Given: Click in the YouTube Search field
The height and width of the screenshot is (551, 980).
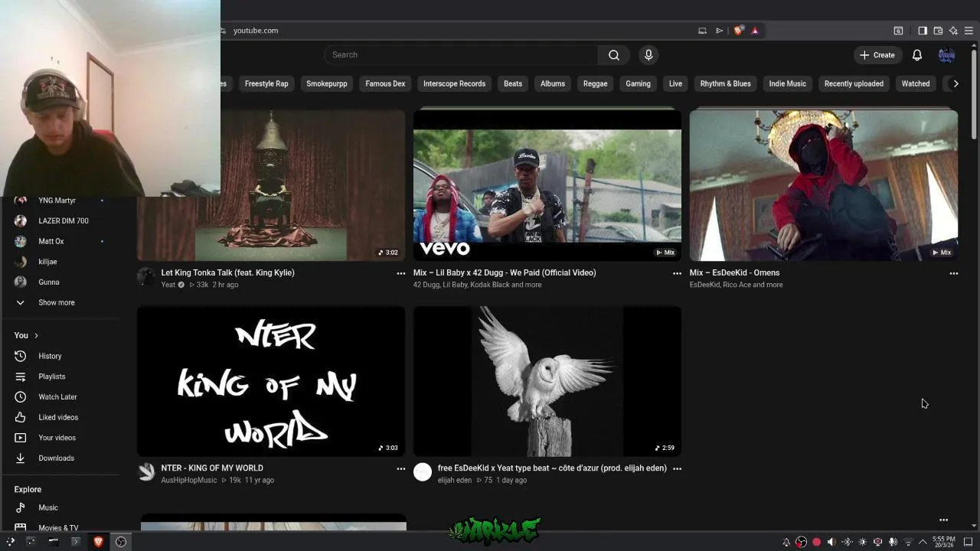Looking at the screenshot, I should (x=461, y=55).
